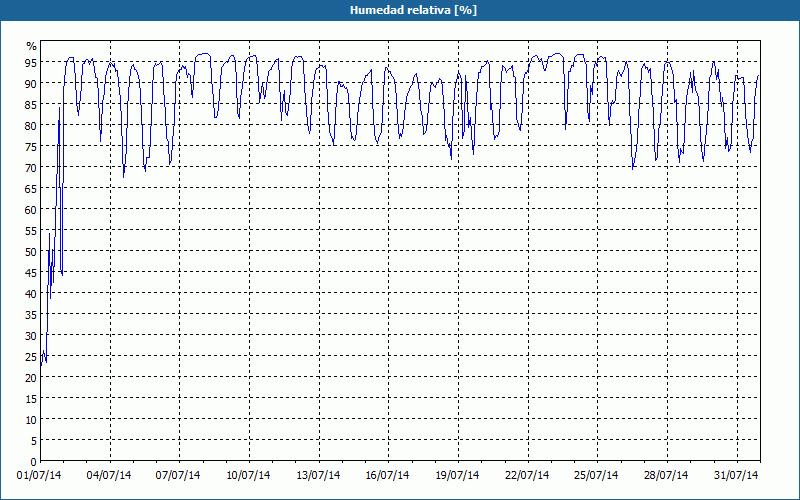Click the 90 value on y-axis
Image resolution: width=800 pixels, height=500 pixels.
click(x=31, y=84)
